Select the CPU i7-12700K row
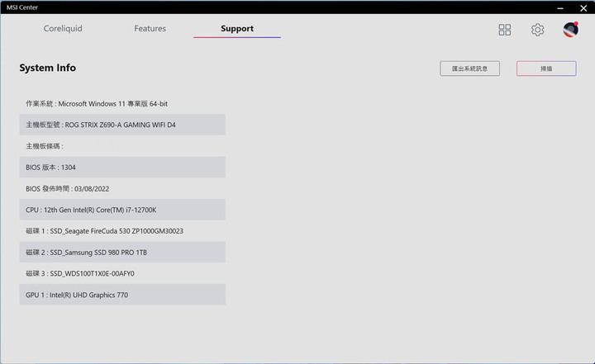This screenshot has width=595, height=364. tap(122, 210)
